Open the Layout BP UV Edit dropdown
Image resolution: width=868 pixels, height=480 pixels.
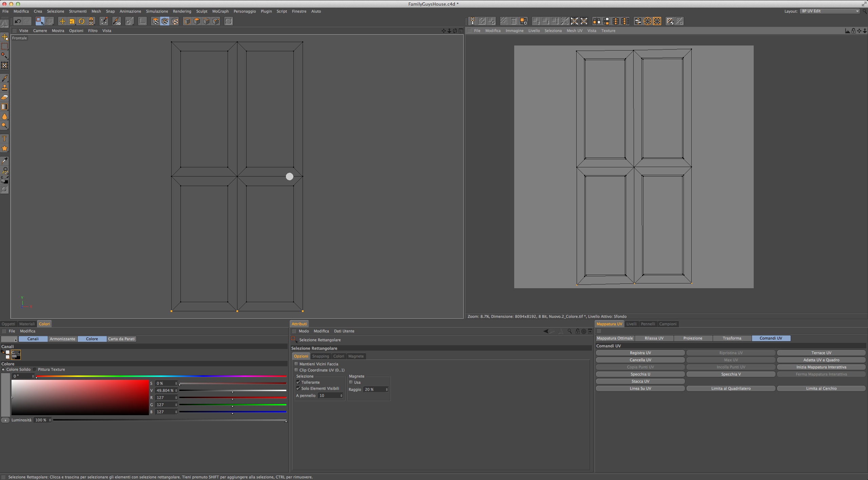pos(830,11)
